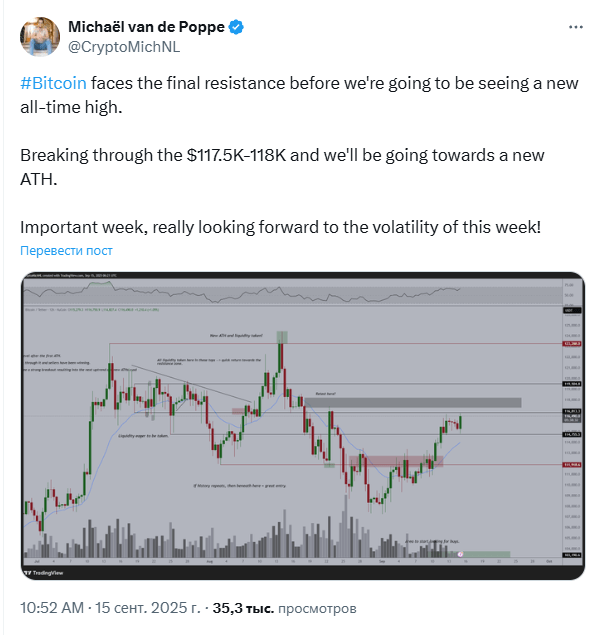Click the gray resistance zone on chart
Viewport: 594px width, 635px height.
coord(413,402)
